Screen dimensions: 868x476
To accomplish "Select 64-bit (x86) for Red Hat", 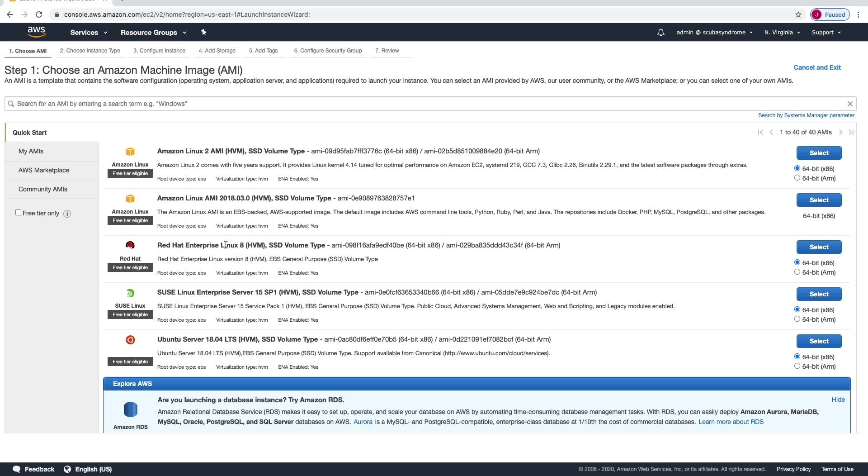I will tap(797, 262).
